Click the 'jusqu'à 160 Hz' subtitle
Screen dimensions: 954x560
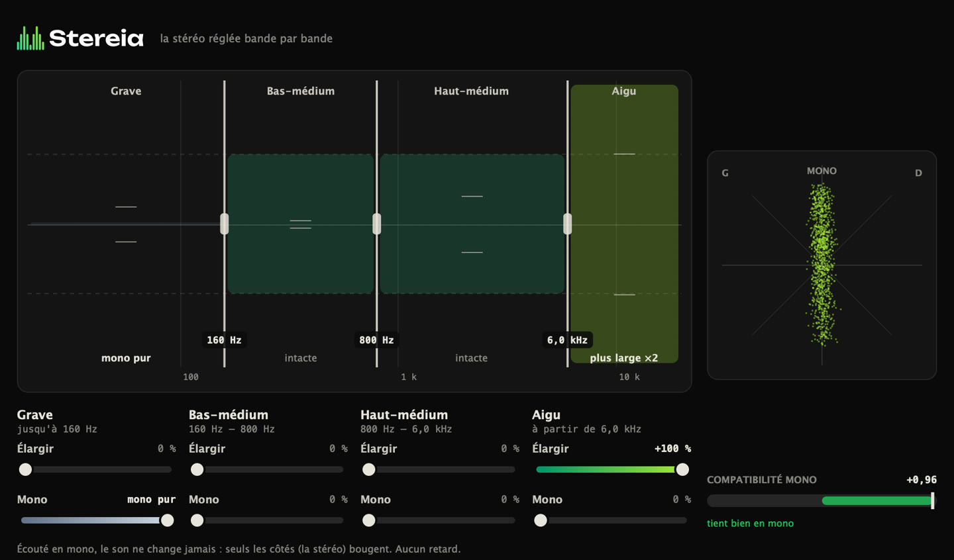[57, 429]
